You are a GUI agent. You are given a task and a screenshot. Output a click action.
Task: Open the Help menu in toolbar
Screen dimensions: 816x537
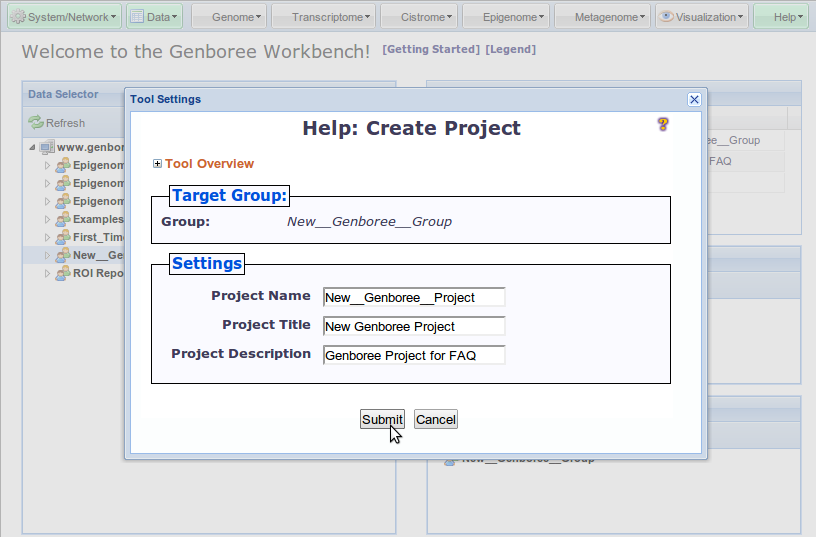[781, 17]
